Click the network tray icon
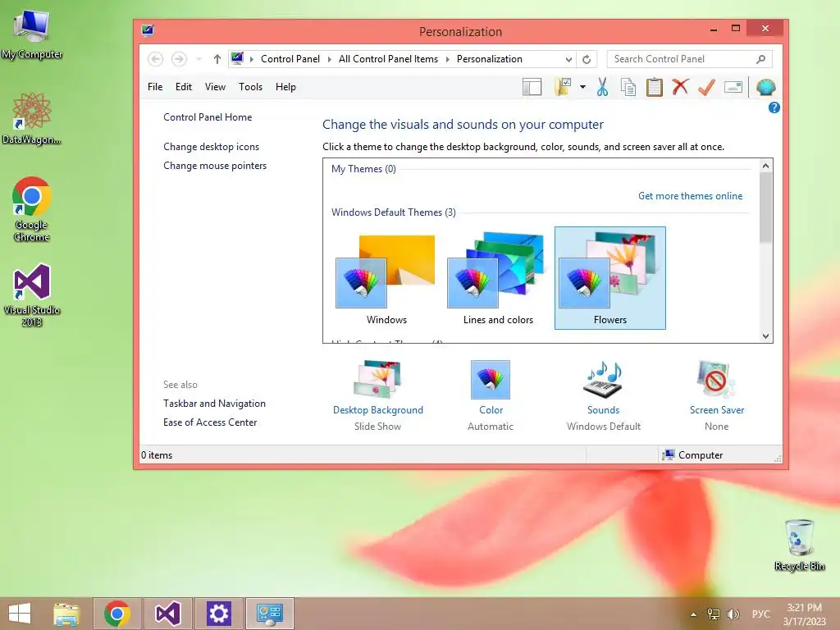Screen dimensions: 840x630 coord(713,614)
